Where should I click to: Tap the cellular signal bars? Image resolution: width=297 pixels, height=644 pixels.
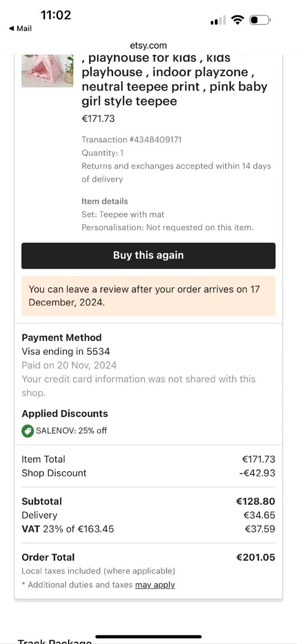(x=218, y=20)
